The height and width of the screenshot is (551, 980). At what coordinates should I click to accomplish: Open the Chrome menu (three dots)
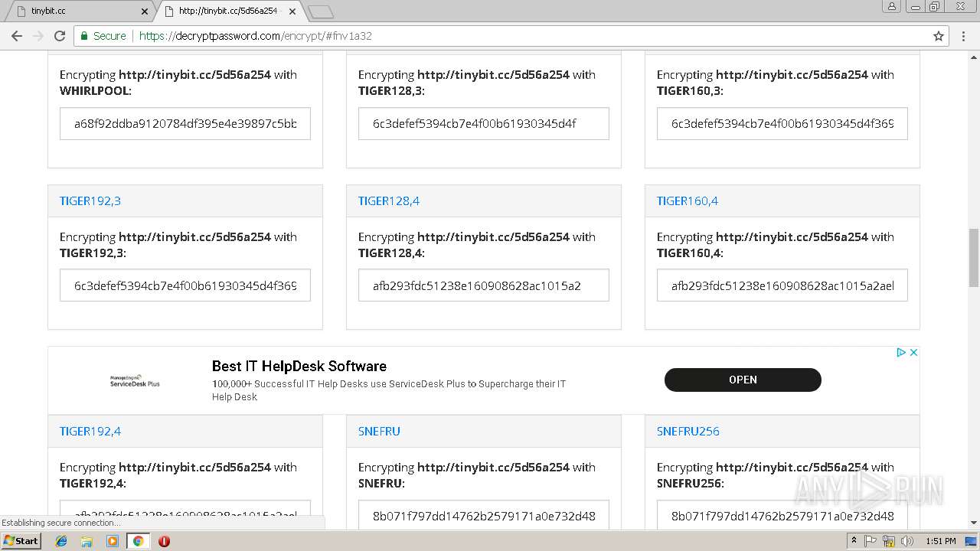tap(964, 36)
